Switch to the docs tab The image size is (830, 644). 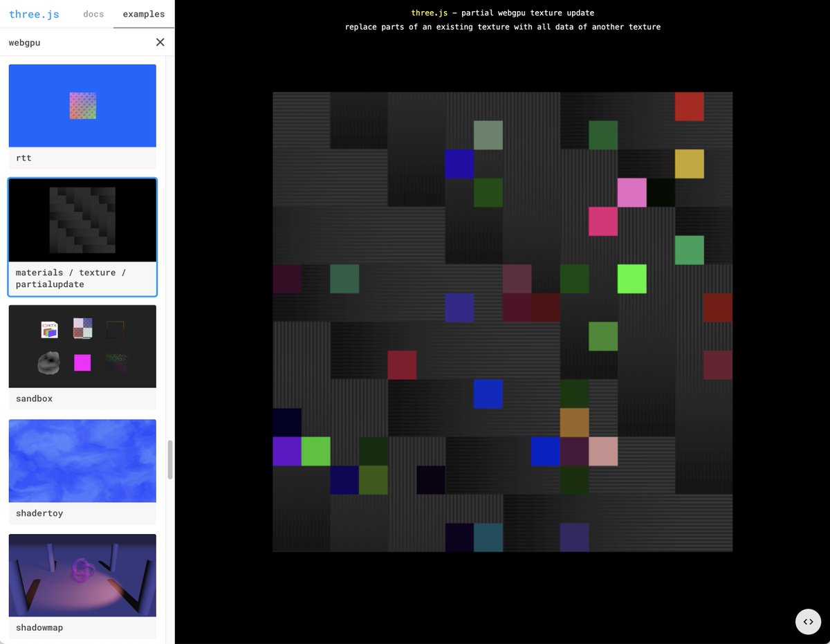pyautogui.click(x=93, y=14)
